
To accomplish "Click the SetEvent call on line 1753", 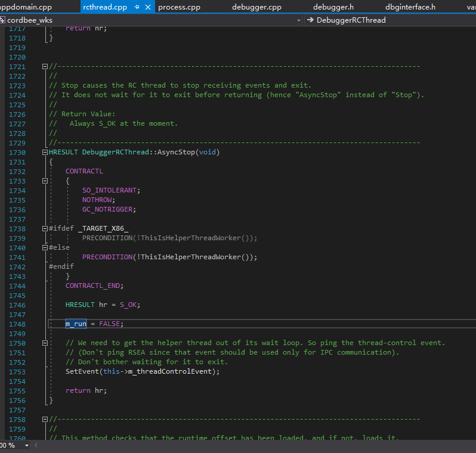I will (82, 372).
